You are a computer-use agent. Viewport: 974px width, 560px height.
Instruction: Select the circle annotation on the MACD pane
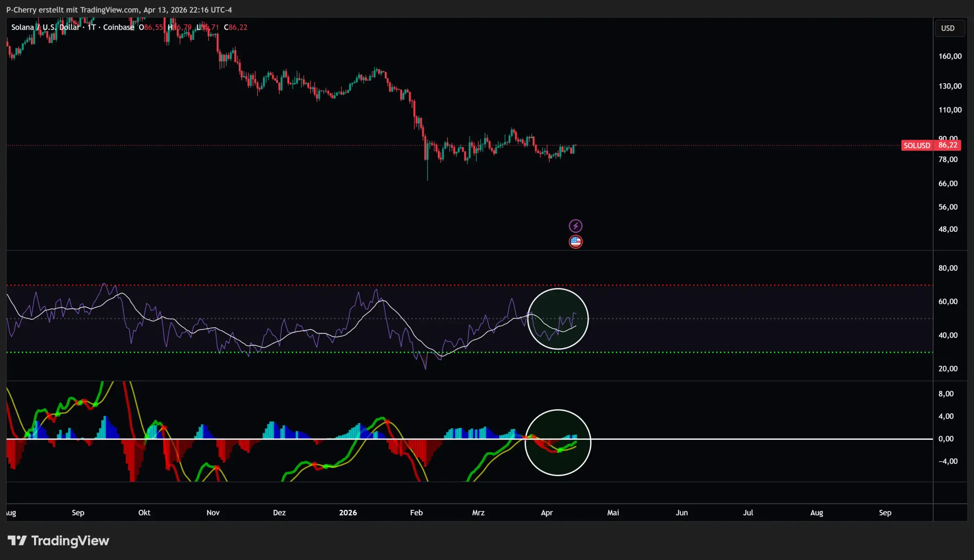coord(558,443)
